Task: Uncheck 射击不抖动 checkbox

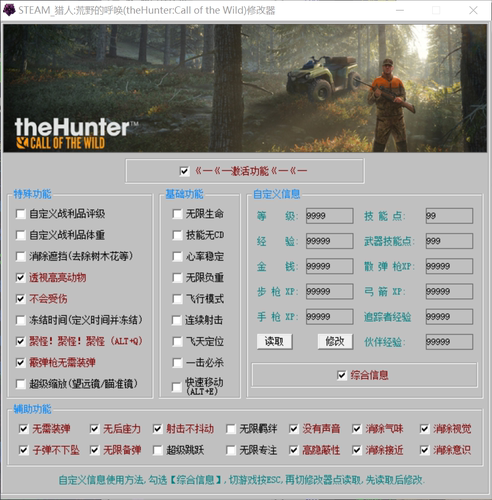Action: [157, 429]
